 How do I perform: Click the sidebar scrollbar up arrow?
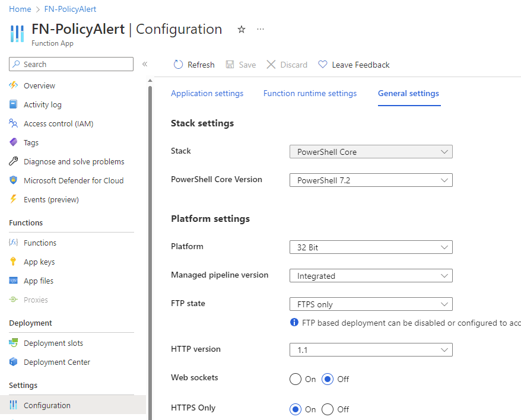click(x=150, y=81)
